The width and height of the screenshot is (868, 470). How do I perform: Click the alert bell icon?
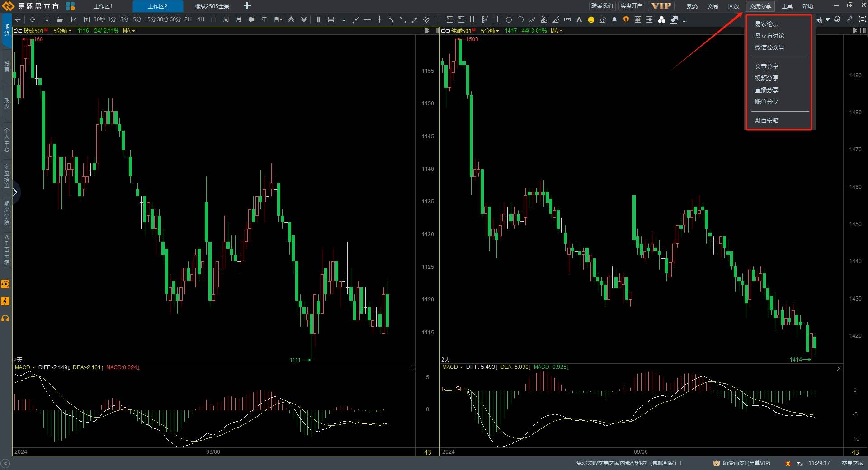614,19
